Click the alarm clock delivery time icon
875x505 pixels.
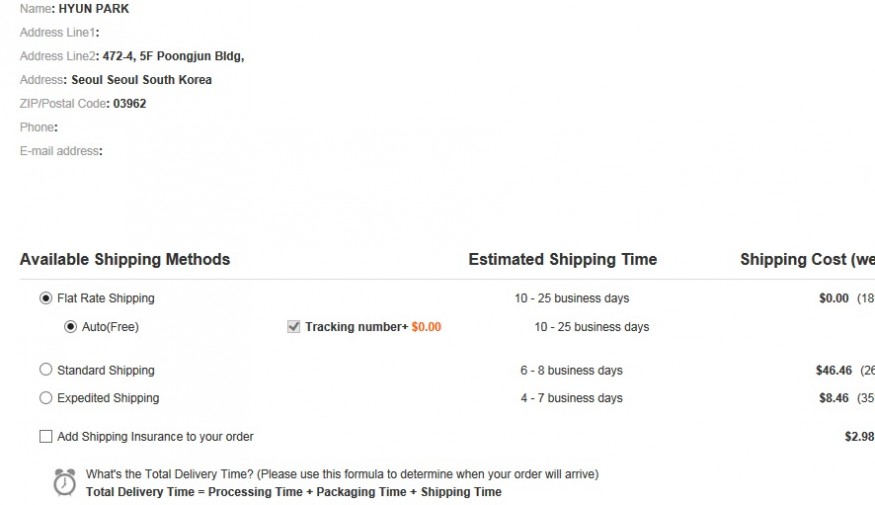[x=64, y=482]
